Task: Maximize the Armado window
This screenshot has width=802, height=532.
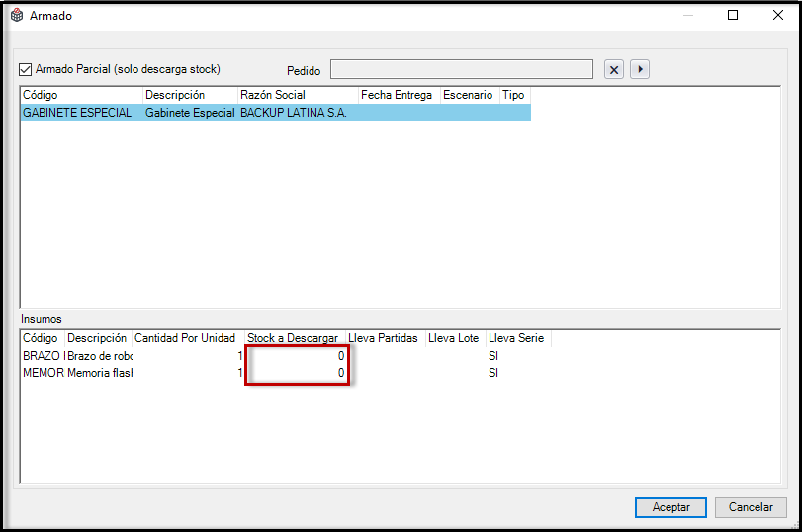Action: point(733,16)
